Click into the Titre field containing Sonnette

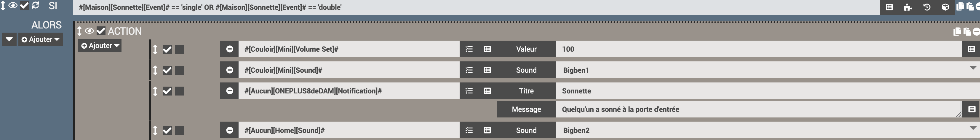(768, 91)
